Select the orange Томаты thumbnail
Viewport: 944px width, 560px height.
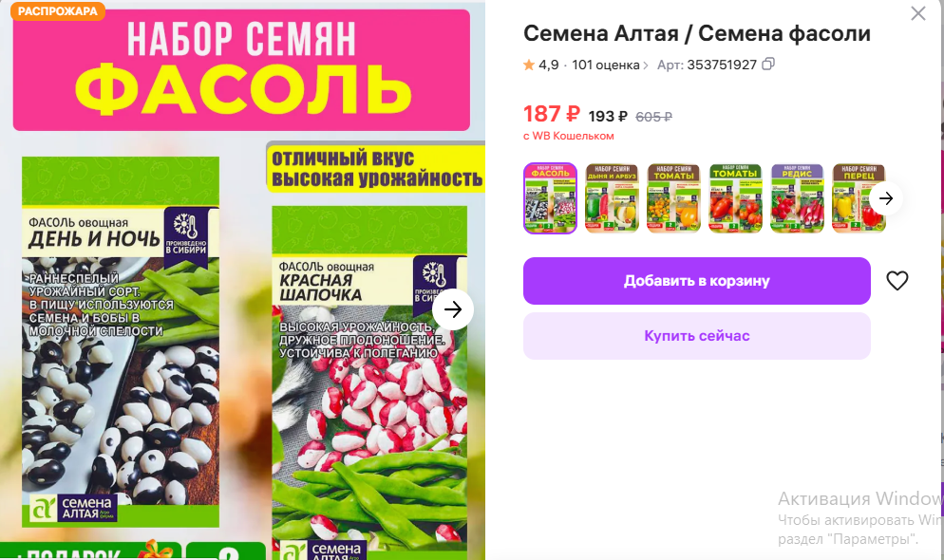673,197
